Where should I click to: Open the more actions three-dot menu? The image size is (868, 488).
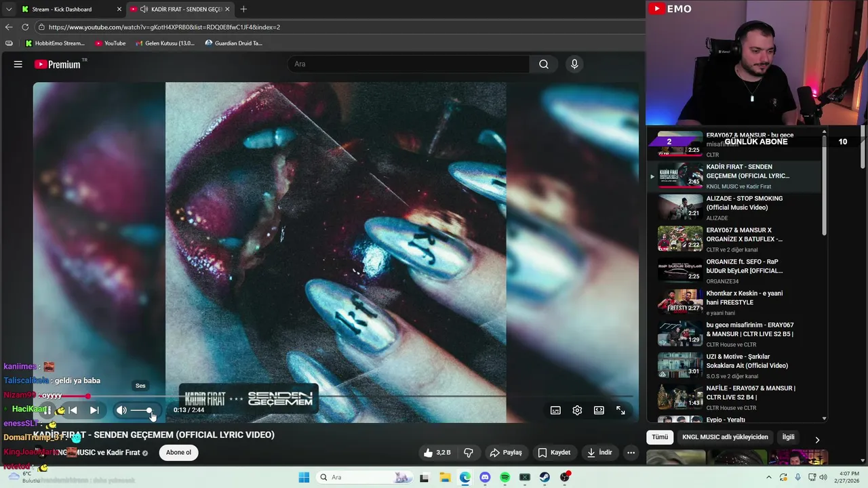click(x=631, y=453)
